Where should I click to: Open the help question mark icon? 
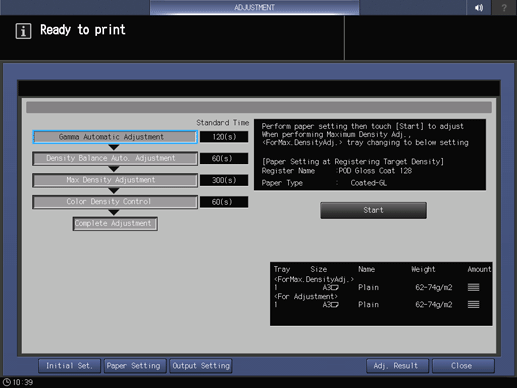(504, 7)
